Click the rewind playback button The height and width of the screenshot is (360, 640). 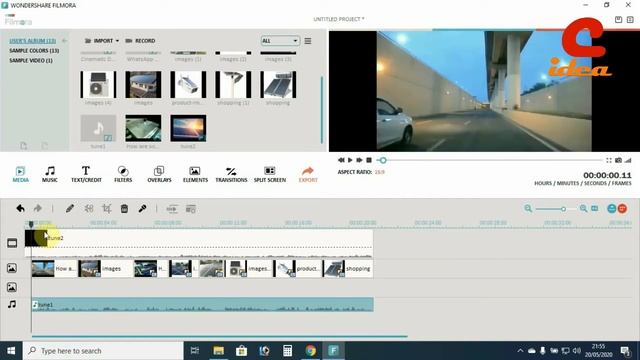click(341, 160)
